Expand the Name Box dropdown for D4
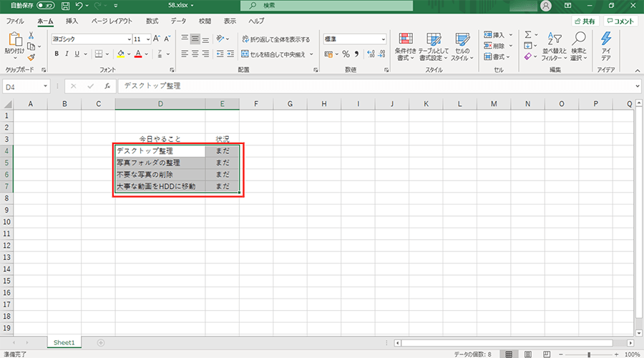644x358 pixels. [x=45, y=87]
